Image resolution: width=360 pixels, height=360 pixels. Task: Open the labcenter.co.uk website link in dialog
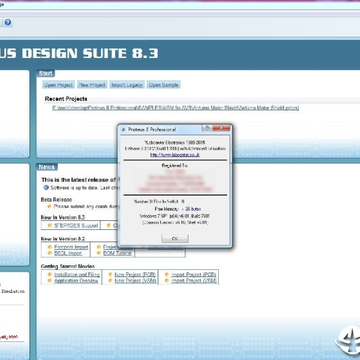(175, 155)
